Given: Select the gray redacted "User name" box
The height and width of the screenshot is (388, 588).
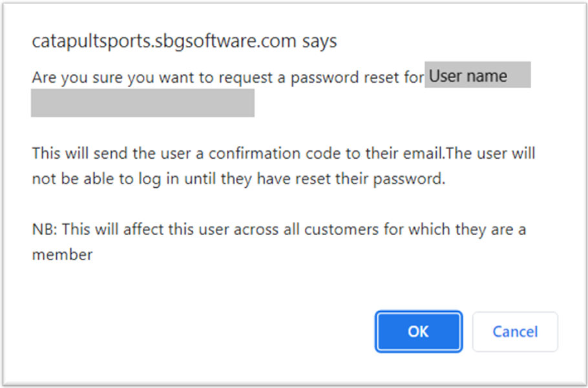Looking at the screenshot, I should pos(478,76).
